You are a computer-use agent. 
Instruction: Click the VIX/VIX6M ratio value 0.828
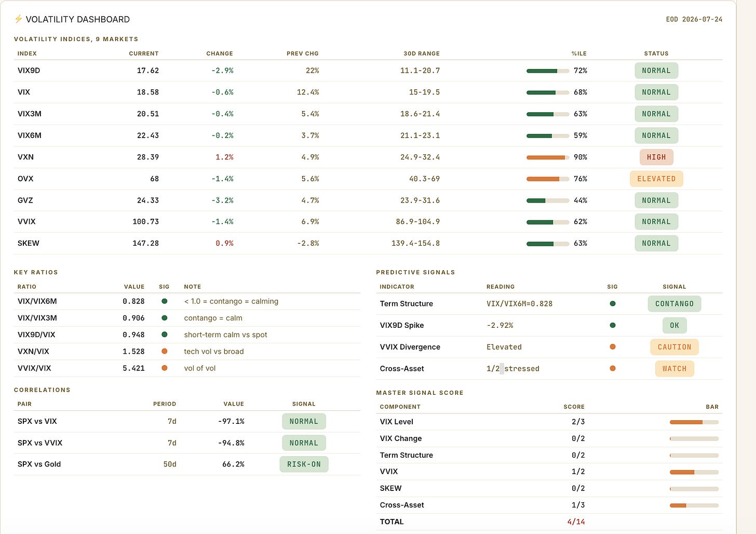[x=133, y=301]
